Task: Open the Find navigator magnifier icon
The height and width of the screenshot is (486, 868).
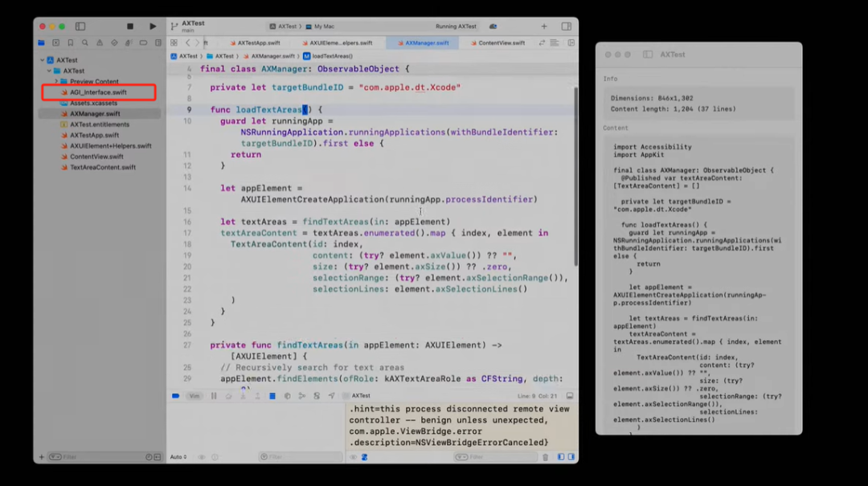Action: (84, 43)
